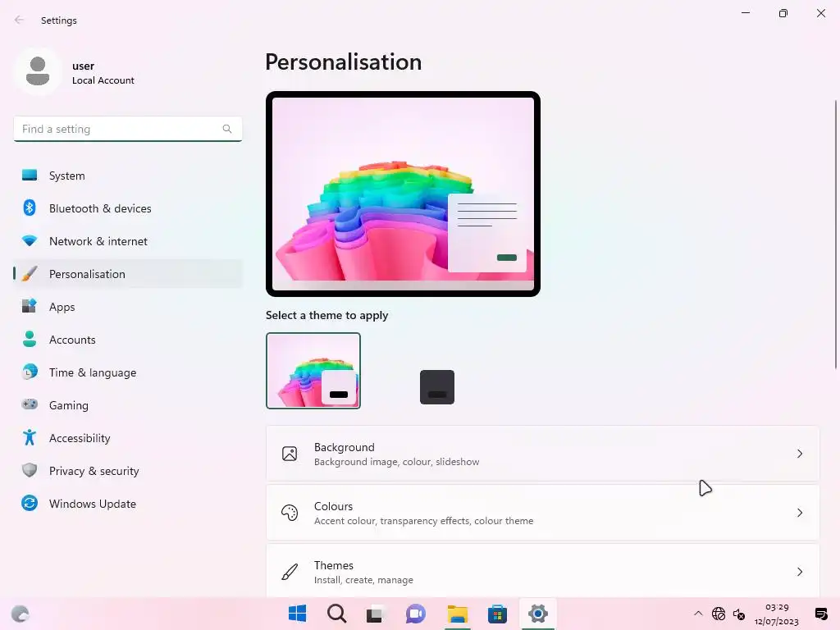
Task: Click the Themes brush icon
Action: pyautogui.click(x=290, y=572)
